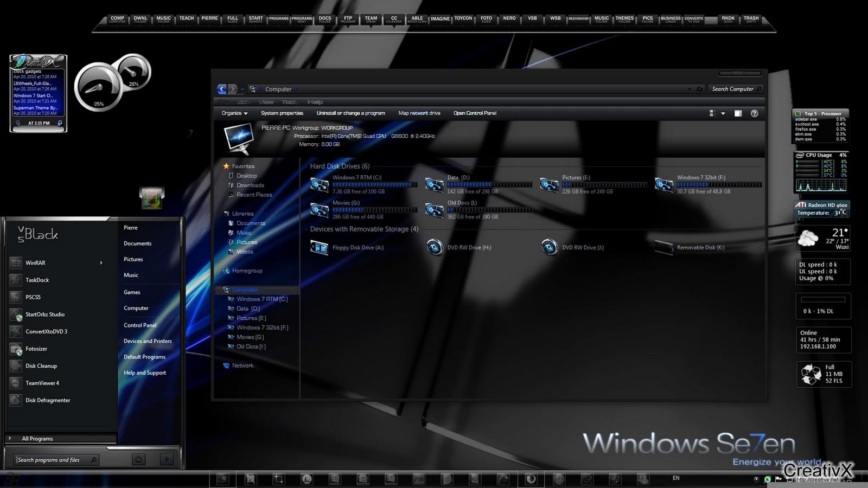
Task: Click System properties in the command bar
Action: [282, 113]
